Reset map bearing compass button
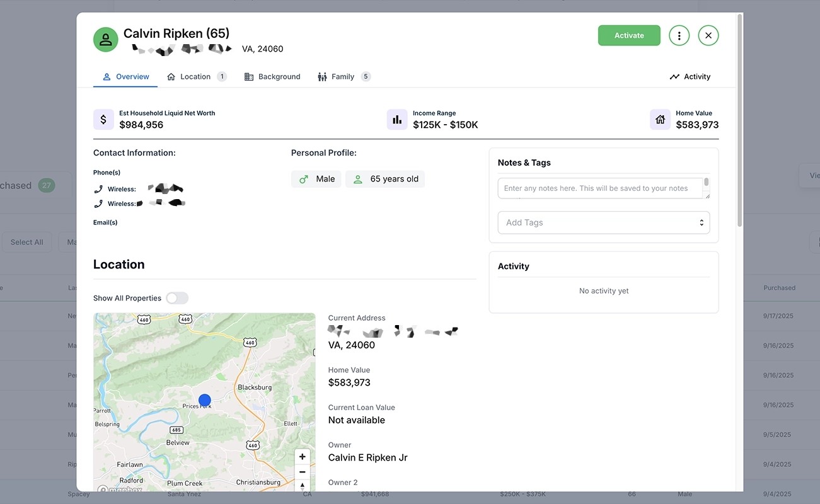 click(303, 486)
